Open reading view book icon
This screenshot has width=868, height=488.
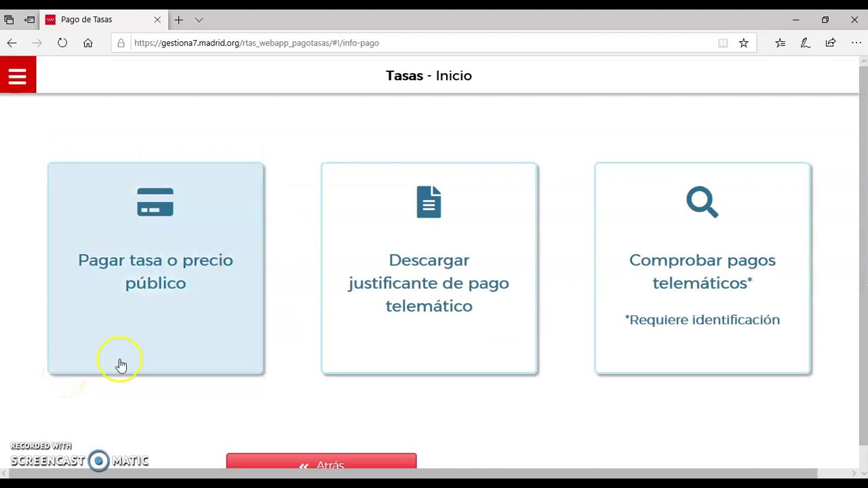pos(723,43)
